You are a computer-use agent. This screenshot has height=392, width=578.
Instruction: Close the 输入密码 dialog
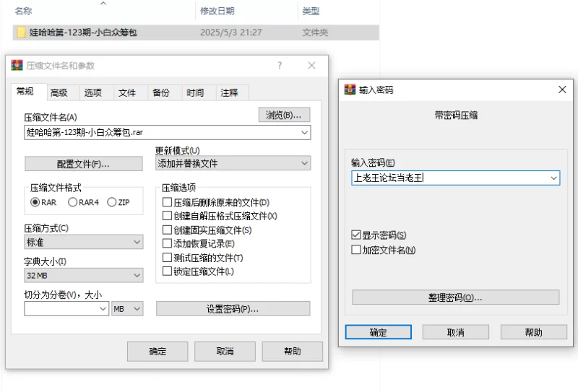[x=562, y=90]
